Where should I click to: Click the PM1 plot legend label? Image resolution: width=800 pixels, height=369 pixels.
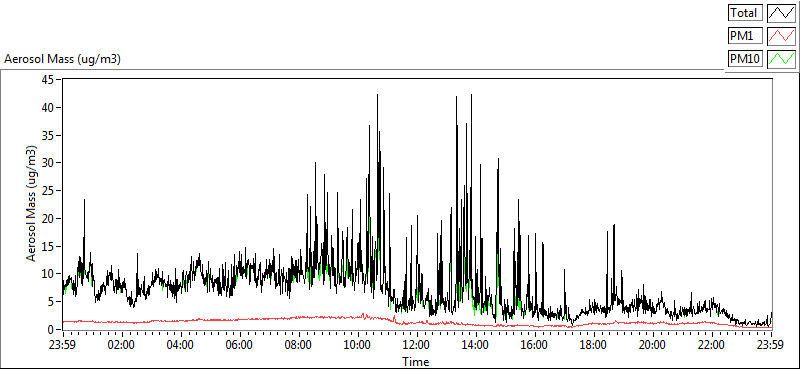tap(745, 36)
